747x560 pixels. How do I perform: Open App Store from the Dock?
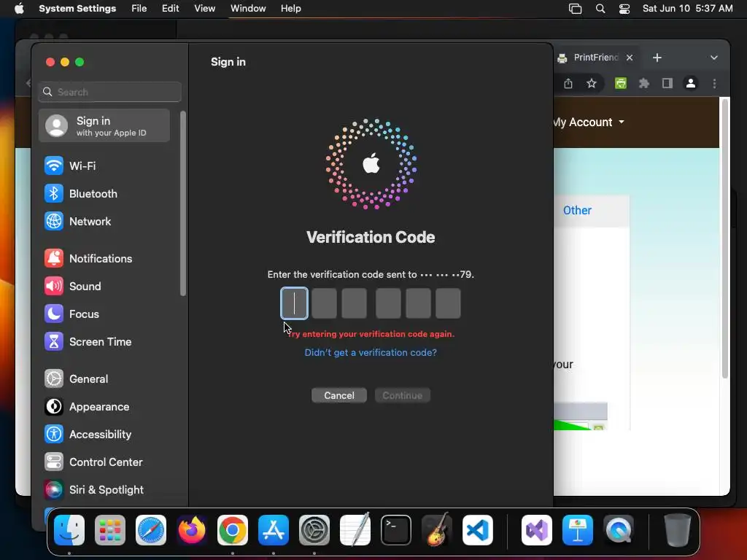[x=274, y=530]
